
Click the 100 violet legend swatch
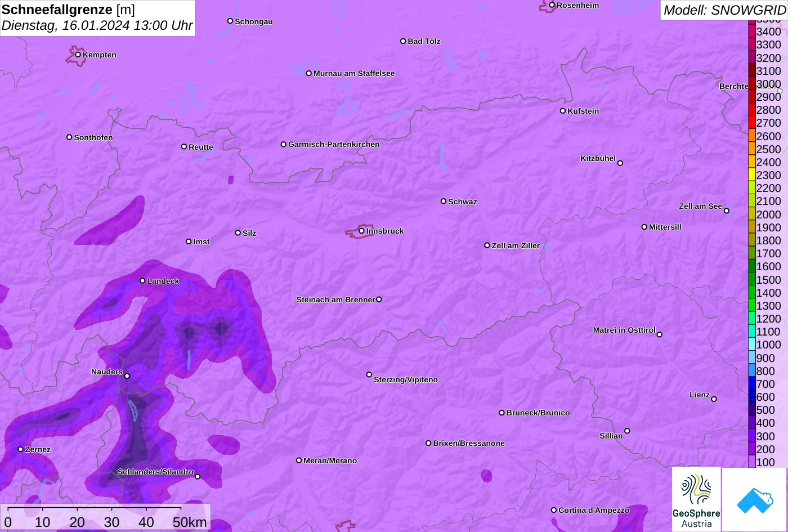(752, 462)
